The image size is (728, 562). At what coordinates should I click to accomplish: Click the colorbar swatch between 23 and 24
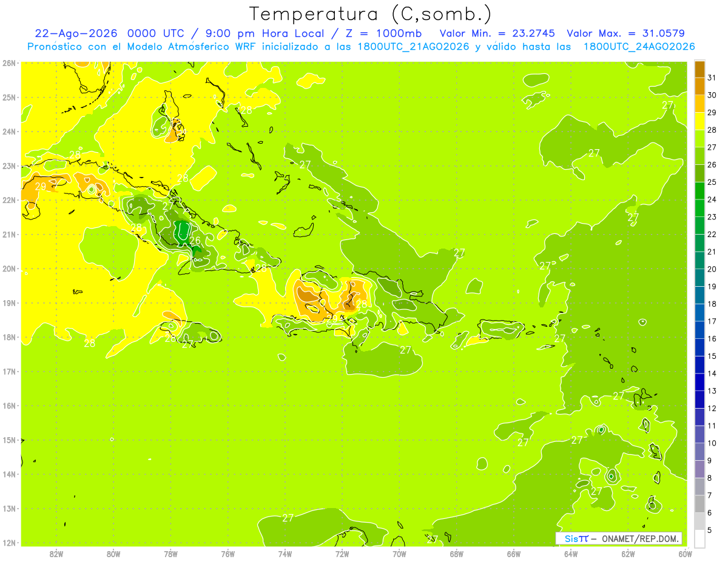pos(699,208)
